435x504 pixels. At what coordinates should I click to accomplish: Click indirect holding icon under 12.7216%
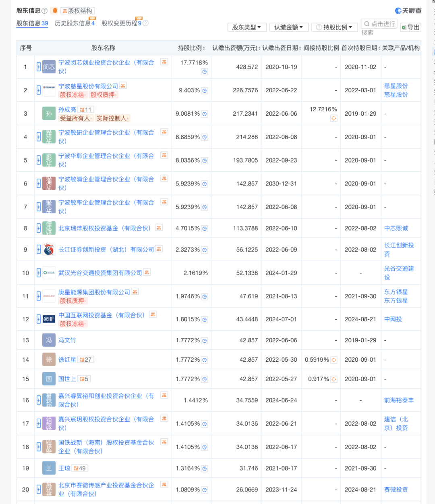[x=333, y=118]
